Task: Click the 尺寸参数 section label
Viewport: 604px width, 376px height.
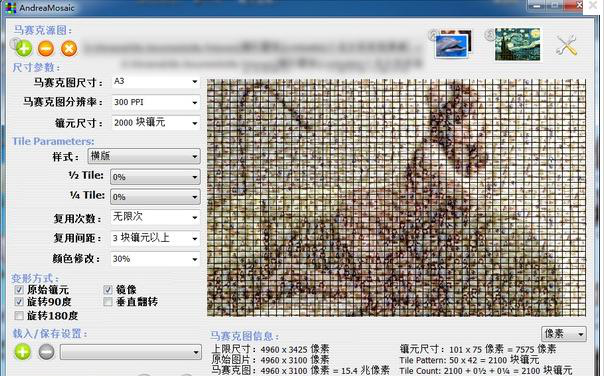Action: click(x=36, y=67)
